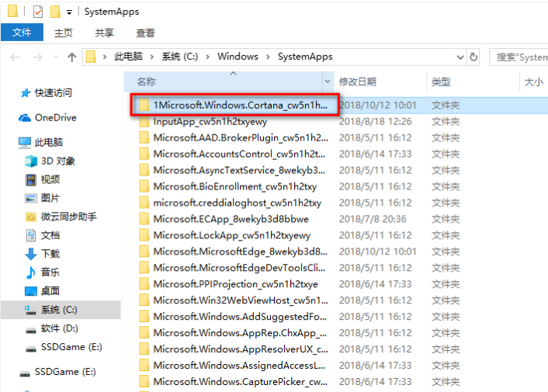Refresh the current folder

click(473, 57)
